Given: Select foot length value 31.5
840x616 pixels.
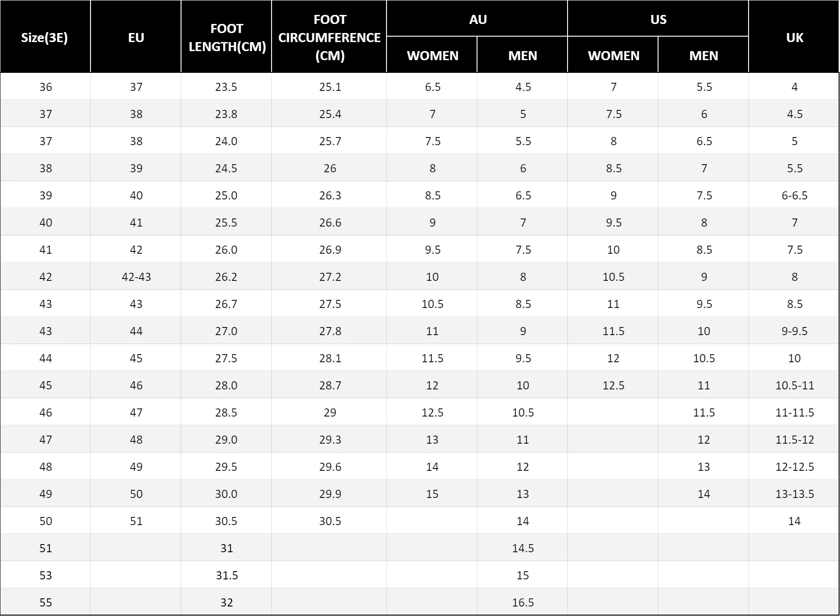Looking at the screenshot, I should (226, 575).
